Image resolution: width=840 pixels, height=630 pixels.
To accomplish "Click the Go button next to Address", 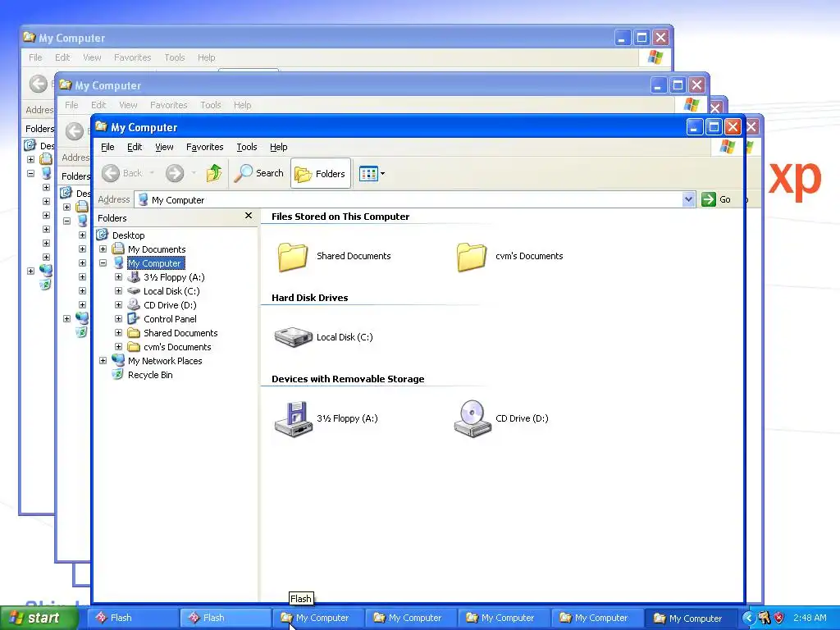I will 716,199.
